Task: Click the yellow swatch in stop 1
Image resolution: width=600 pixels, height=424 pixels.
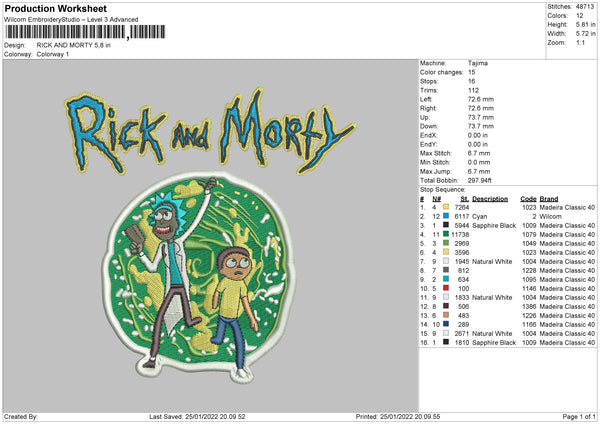Action: point(446,207)
